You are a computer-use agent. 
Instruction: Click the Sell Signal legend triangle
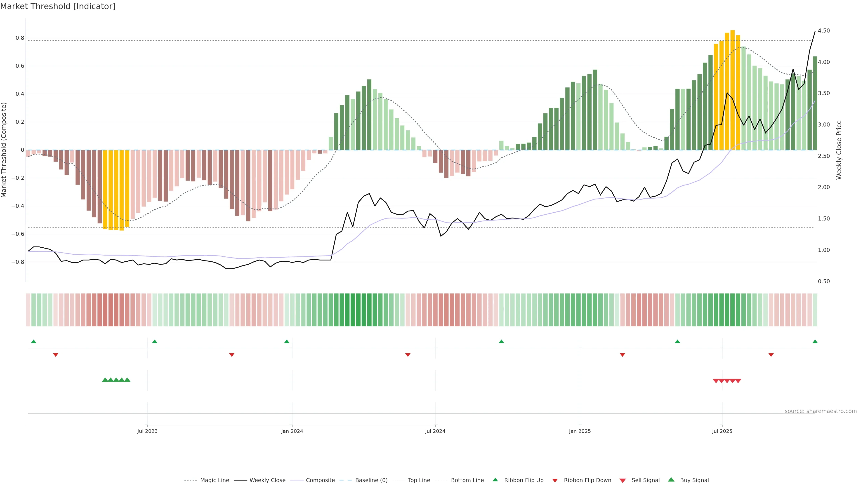[x=622, y=480]
